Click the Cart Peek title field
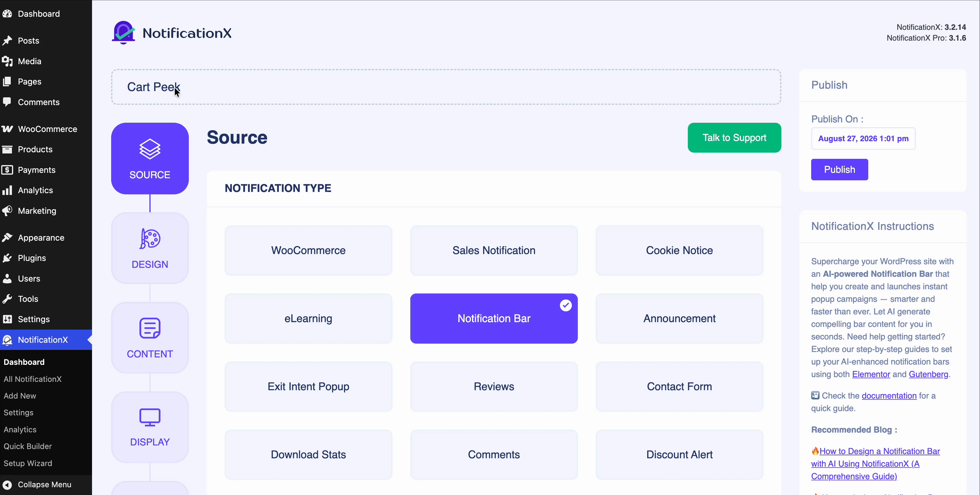Viewport: 980px width, 495px height. 446,87
